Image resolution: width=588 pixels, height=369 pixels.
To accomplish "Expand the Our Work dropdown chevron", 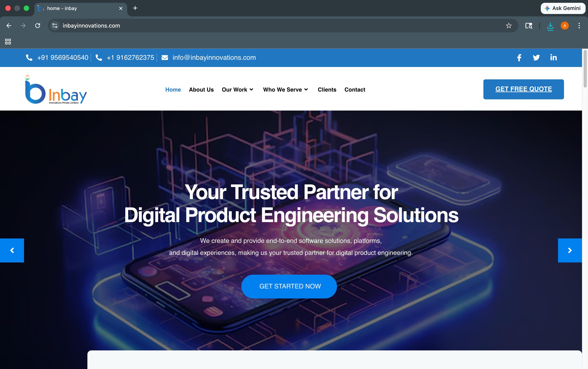I will pos(252,90).
